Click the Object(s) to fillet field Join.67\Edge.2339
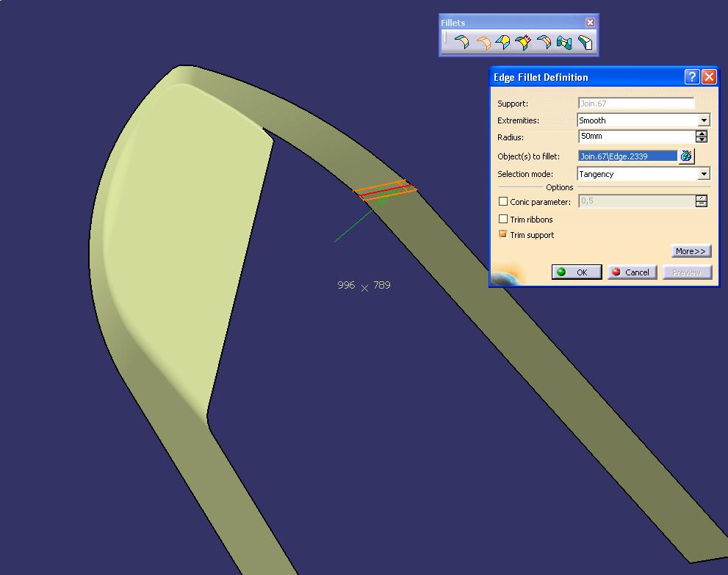The image size is (728, 575). coord(628,156)
